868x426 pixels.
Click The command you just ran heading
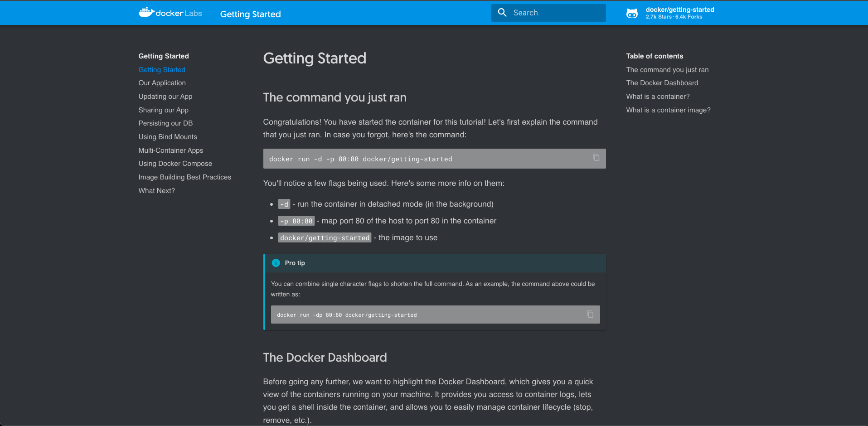335,97
